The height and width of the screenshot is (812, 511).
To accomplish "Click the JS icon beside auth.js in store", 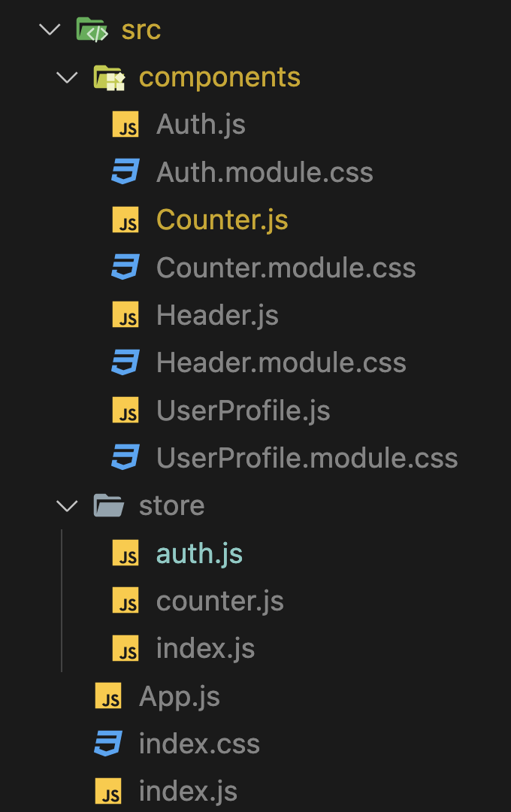I will point(125,553).
